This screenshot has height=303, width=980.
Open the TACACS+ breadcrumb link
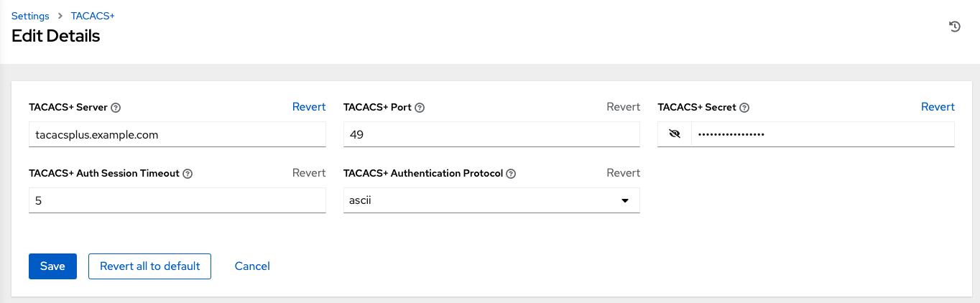pyautogui.click(x=93, y=16)
